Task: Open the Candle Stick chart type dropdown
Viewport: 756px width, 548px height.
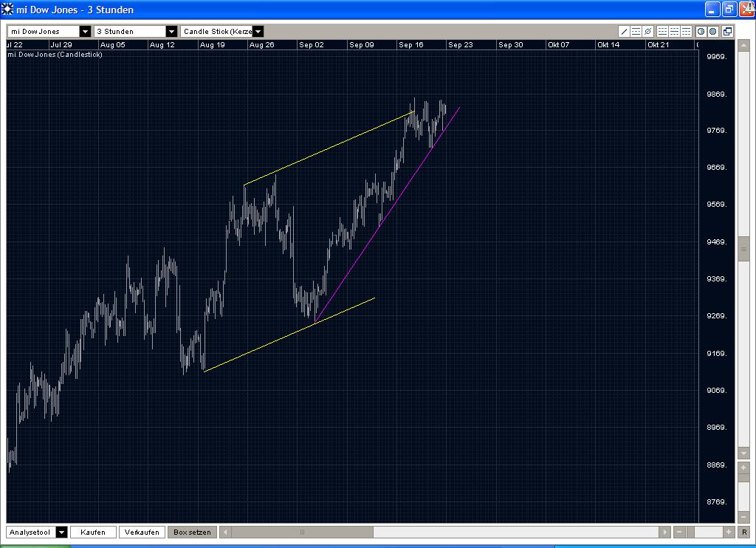Action: pos(258,31)
